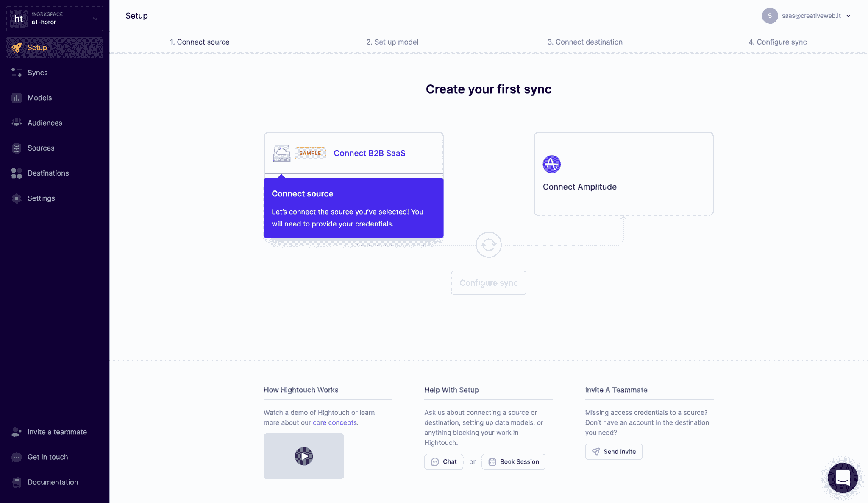This screenshot has height=503, width=868.
Task: Click the Syncs sidebar icon
Action: (17, 73)
